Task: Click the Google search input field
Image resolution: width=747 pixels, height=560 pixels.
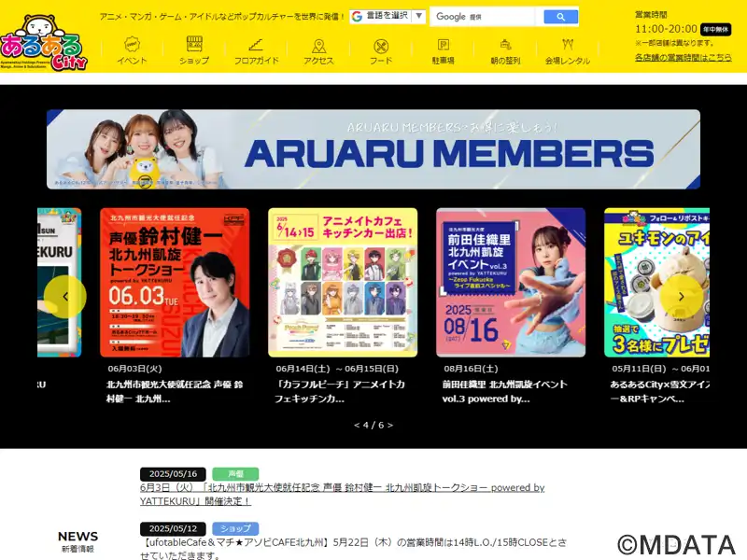Action: tap(483, 17)
